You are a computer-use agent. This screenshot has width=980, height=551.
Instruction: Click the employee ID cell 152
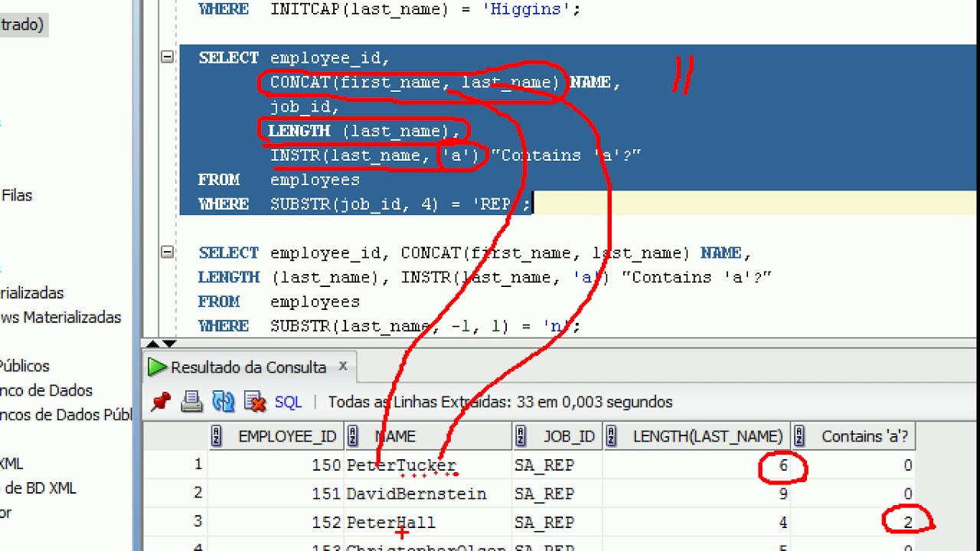[276, 523]
